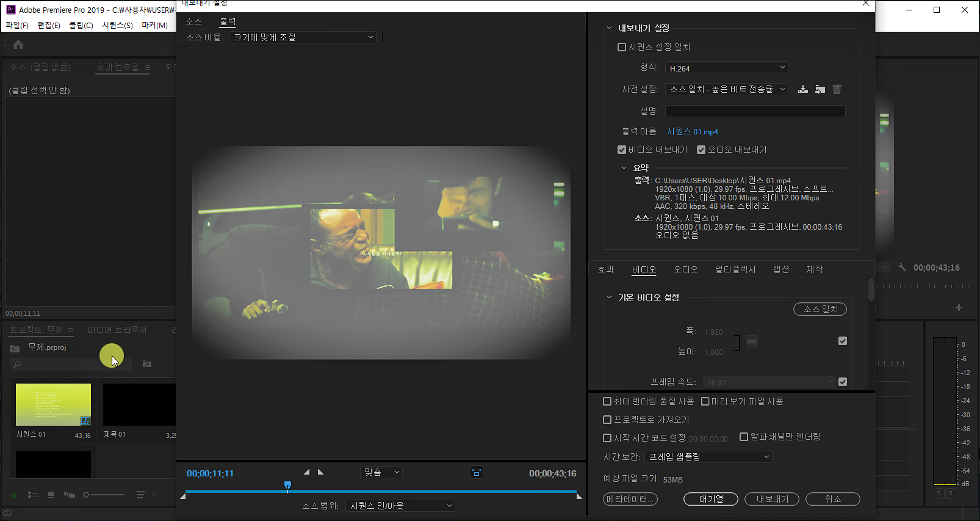
Task: Click output name link 시퀀스 01.mp4
Action: 693,131
